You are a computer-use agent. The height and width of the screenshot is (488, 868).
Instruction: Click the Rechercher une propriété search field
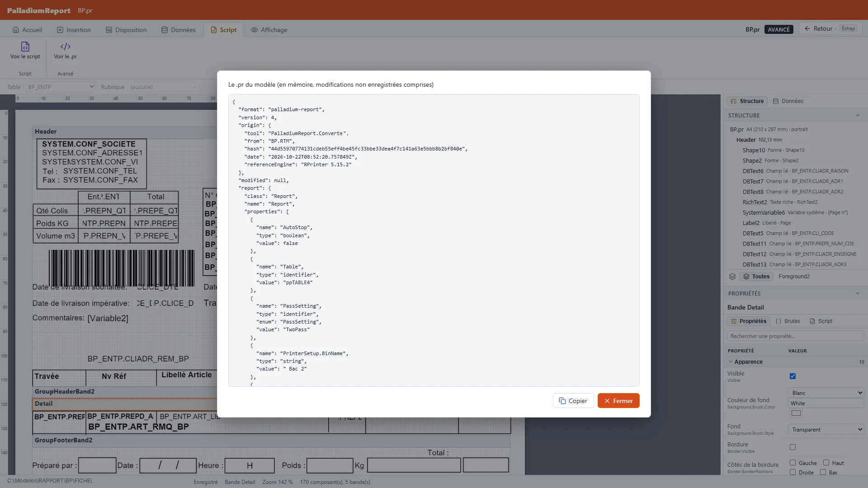[x=795, y=336]
